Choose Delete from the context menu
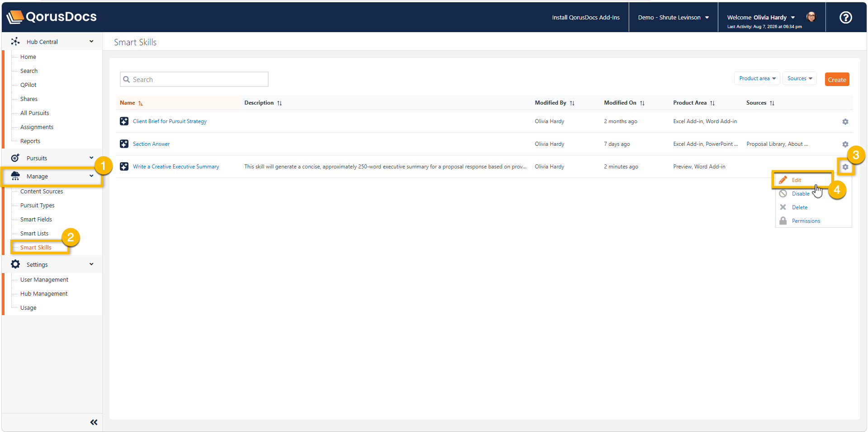 tap(800, 207)
